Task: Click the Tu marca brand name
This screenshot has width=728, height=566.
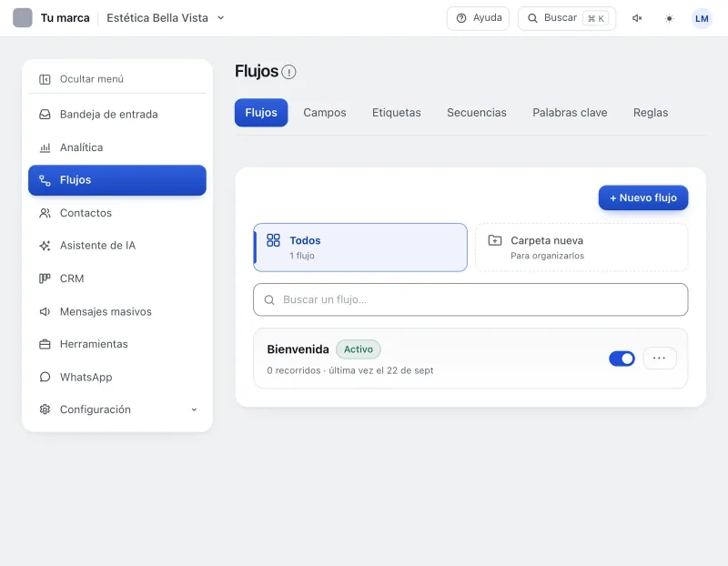Action: 65,18
